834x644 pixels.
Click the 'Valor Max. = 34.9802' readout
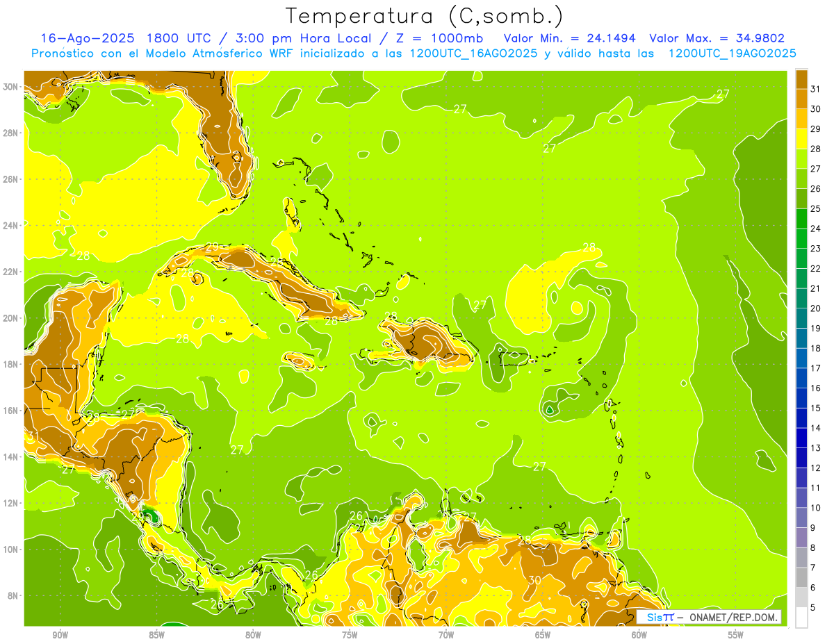point(717,38)
